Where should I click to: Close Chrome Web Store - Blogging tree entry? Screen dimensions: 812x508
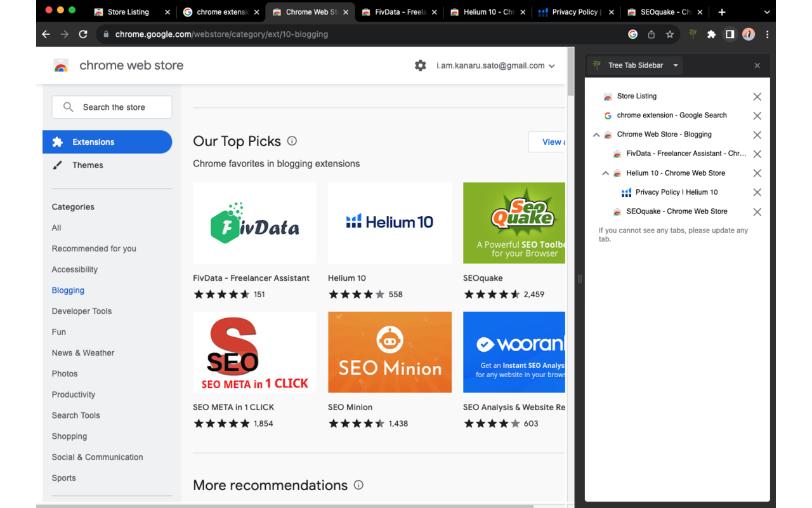[757, 135]
